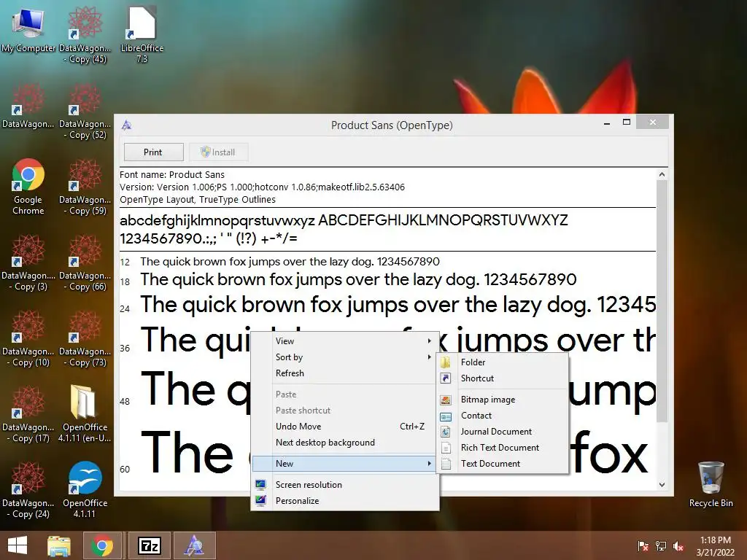The width and height of the screenshot is (747, 560).
Task: Open File Explorer from the taskbar
Action: pos(59,545)
